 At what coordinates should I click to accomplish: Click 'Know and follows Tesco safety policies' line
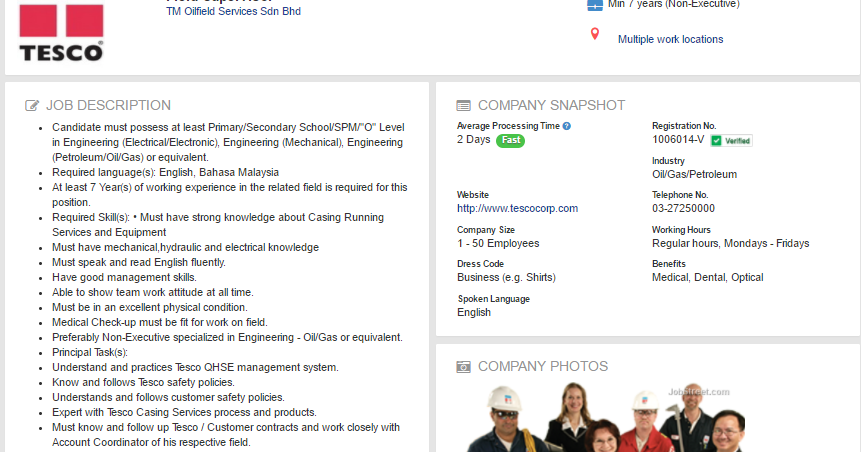(143, 382)
